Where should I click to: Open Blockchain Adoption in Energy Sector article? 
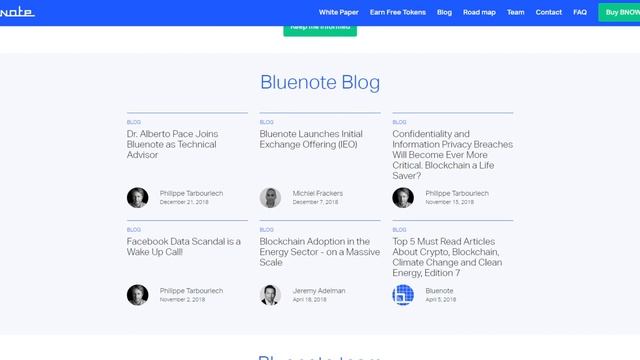coord(320,252)
